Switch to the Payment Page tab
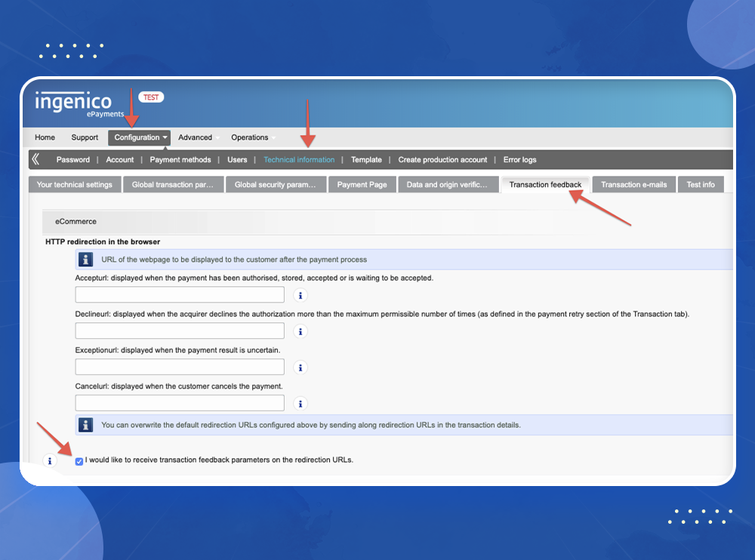755x560 pixels. coord(362,185)
